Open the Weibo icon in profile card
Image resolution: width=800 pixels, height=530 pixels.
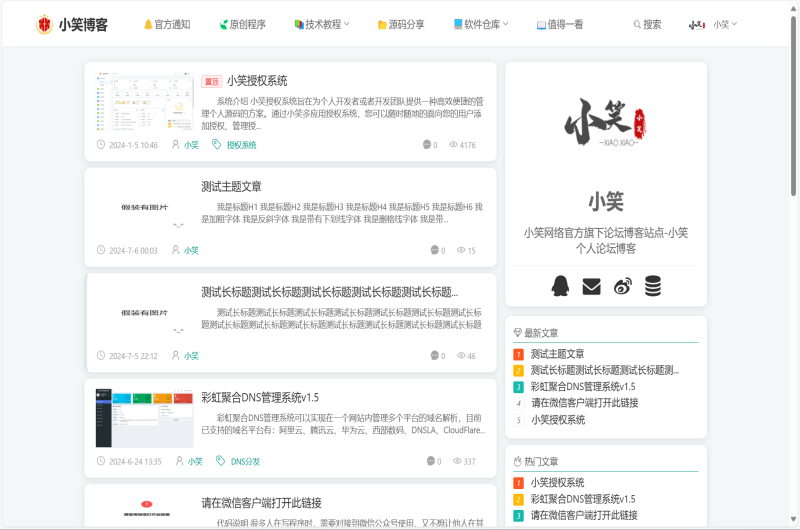[x=622, y=286]
